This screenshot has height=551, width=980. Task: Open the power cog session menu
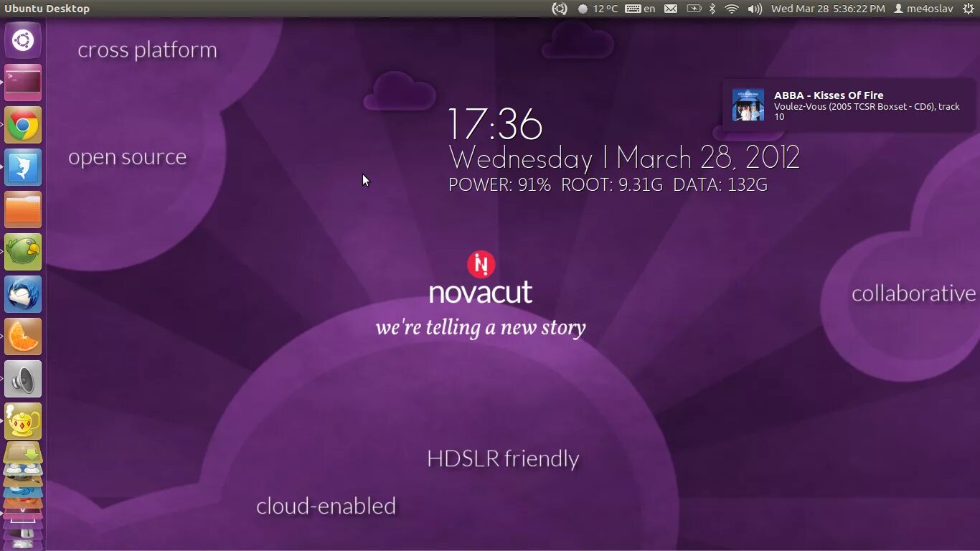[968, 9]
